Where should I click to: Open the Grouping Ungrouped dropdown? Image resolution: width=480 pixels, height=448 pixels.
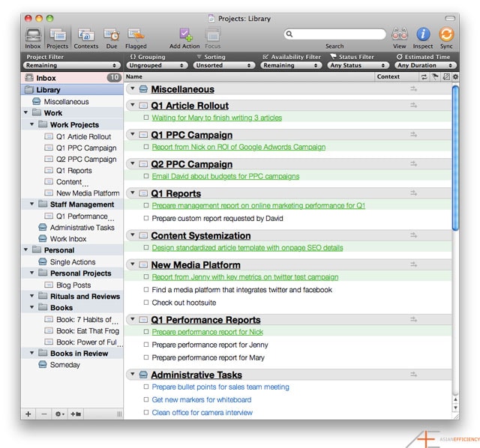[157, 65]
